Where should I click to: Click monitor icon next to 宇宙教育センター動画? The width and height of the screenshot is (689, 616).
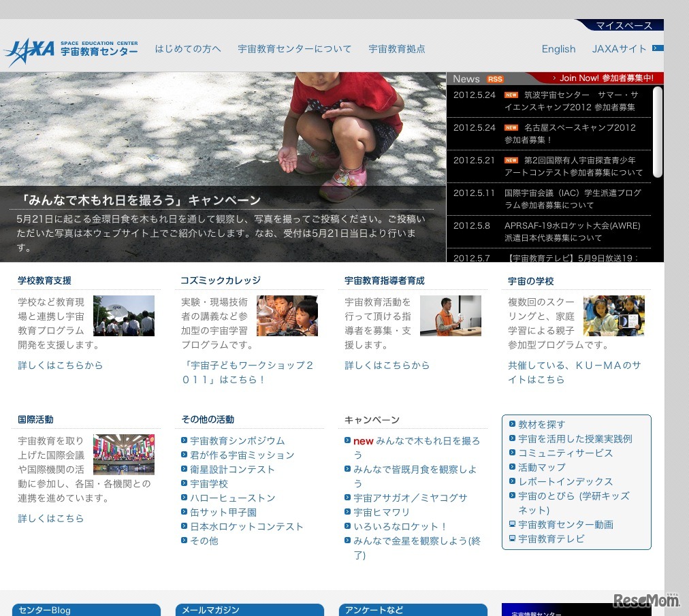(x=512, y=523)
